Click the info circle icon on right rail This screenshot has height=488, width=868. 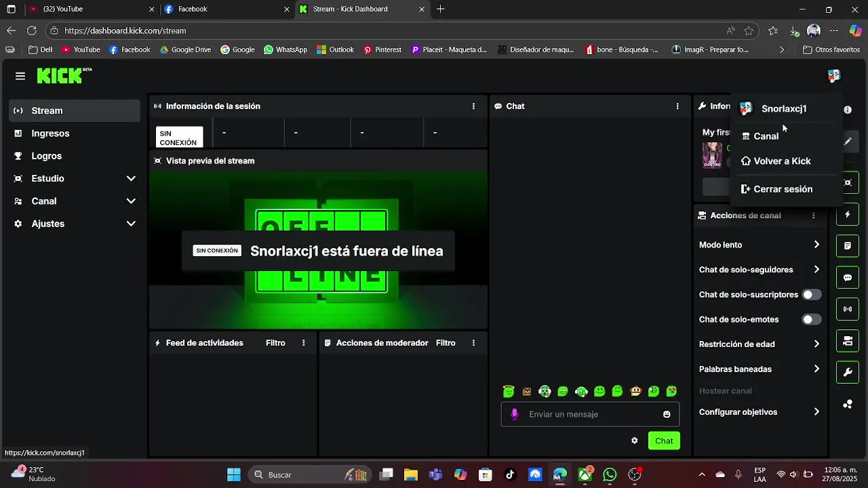pyautogui.click(x=848, y=110)
